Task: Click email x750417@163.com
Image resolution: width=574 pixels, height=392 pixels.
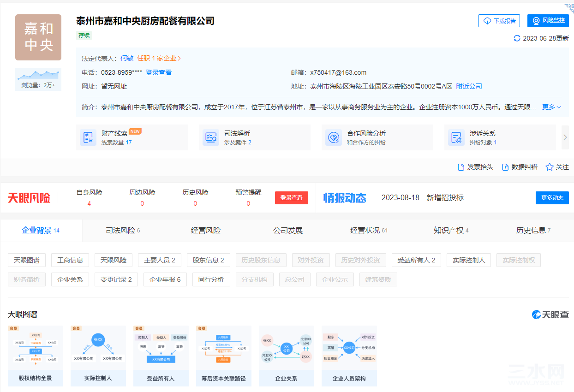Action: point(338,72)
